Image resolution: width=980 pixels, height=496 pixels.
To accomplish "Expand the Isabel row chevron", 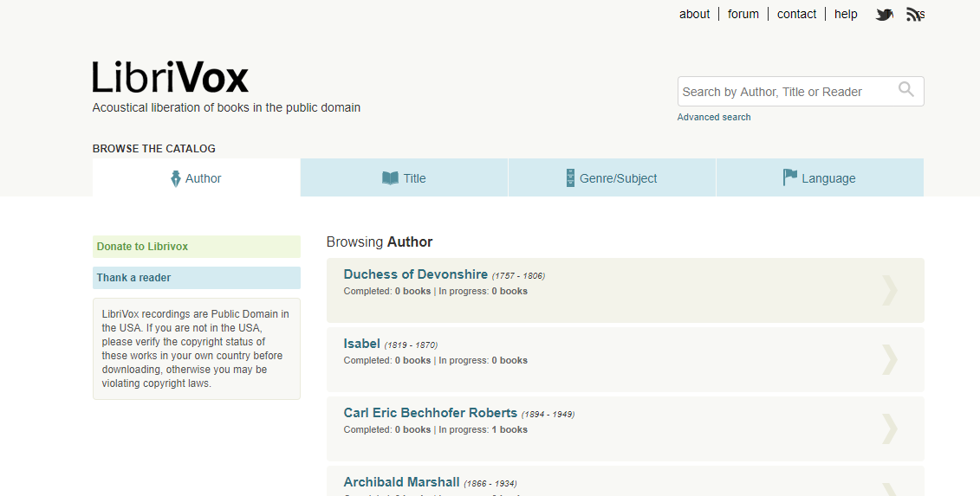I will pos(889,360).
